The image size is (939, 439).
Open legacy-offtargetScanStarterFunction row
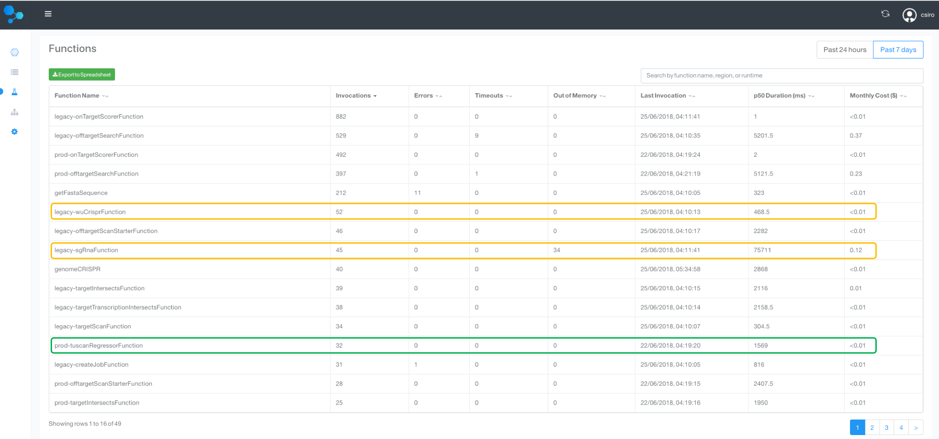point(486,231)
